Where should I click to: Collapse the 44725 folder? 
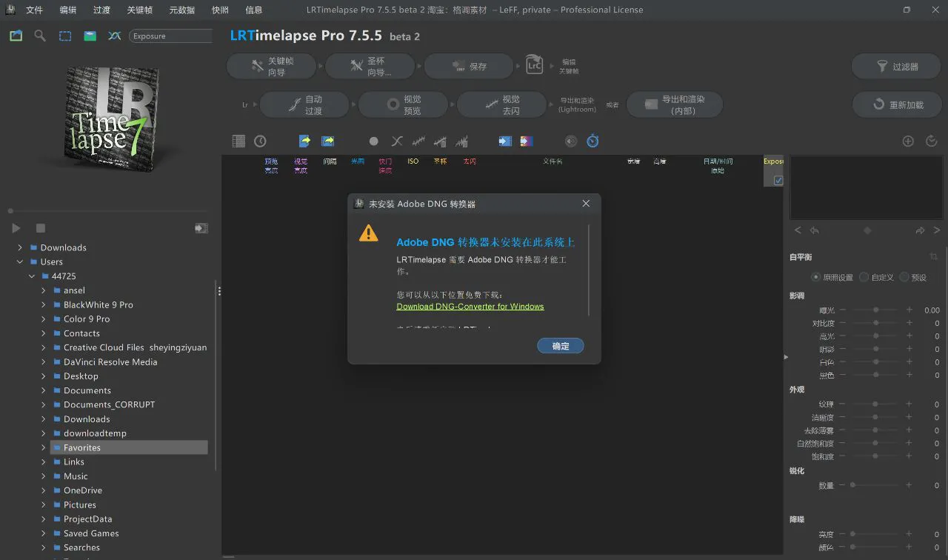click(x=32, y=276)
